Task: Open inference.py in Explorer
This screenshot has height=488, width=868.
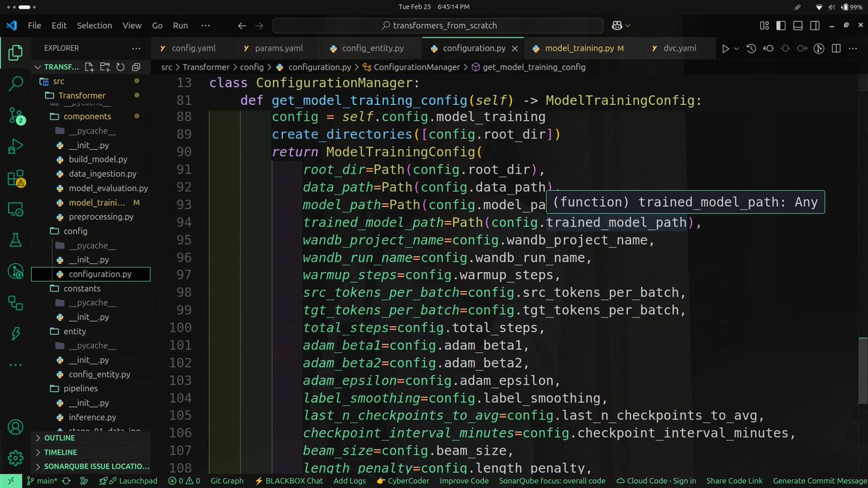Action: [93, 418]
